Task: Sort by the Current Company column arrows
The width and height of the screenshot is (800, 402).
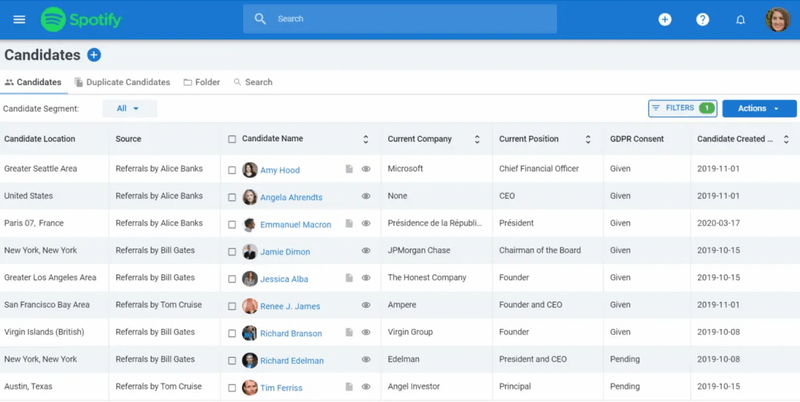Action: [477, 139]
